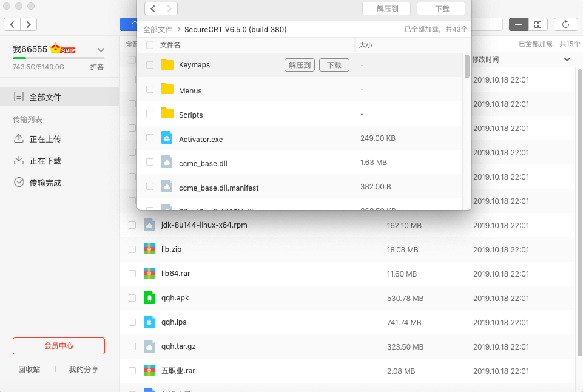Open 传输完成 transfer list
Viewport: 583px width, 392px height.
pyautogui.click(x=37, y=183)
